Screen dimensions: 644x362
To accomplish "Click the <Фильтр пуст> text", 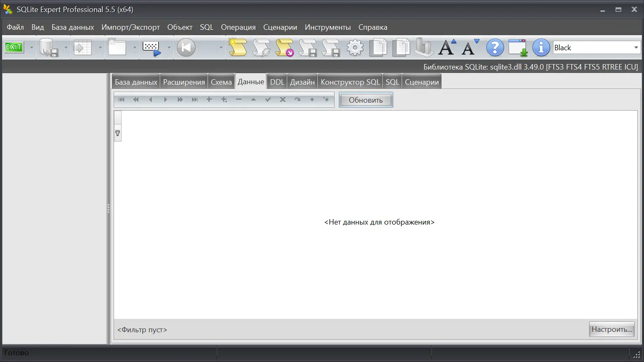I will click(x=142, y=330).
